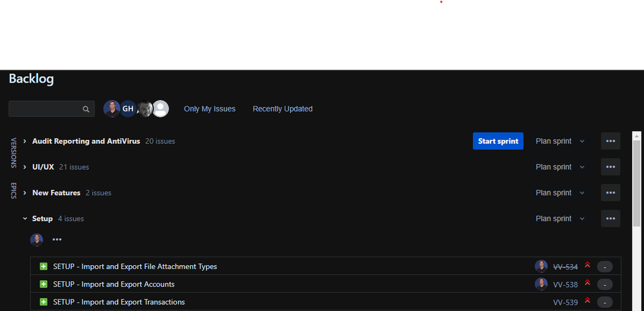Click the assignee avatar under Setup sprint
The width and height of the screenshot is (644, 311).
pyautogui.click(x=37, y=239)
